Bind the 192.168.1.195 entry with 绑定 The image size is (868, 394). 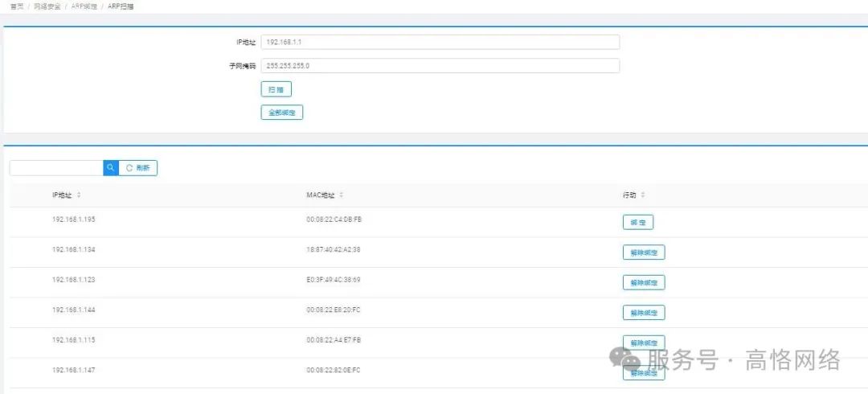tap(638, 222)
